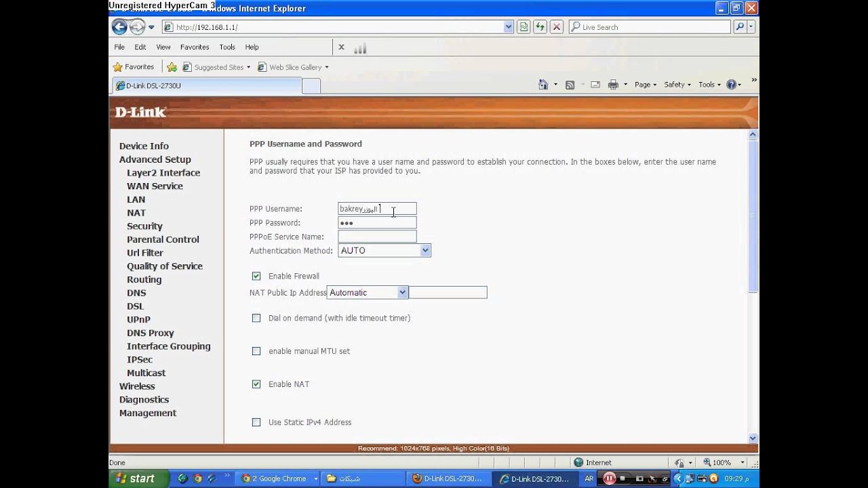Click the Print icon in command bar

[x=613, y=85]
